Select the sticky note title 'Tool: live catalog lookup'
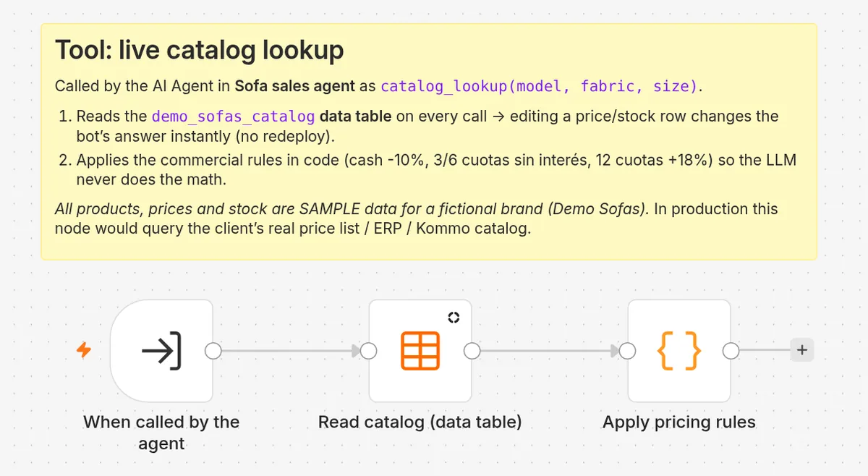 point(200,51)
